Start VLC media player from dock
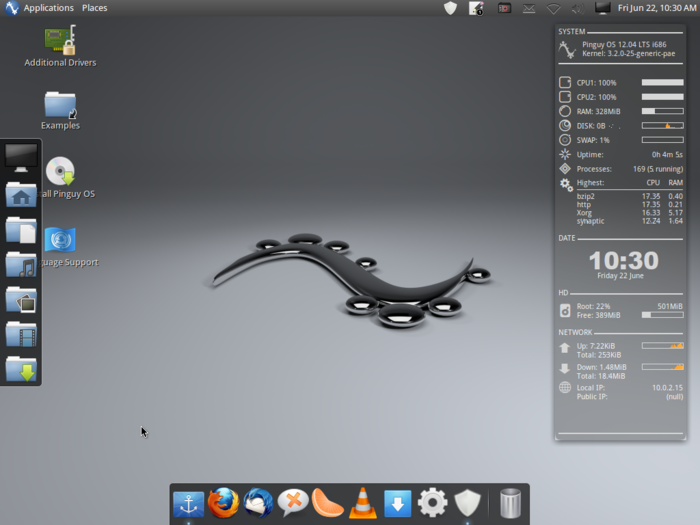This screenshot has height=525, width=700. pos(362,502)
